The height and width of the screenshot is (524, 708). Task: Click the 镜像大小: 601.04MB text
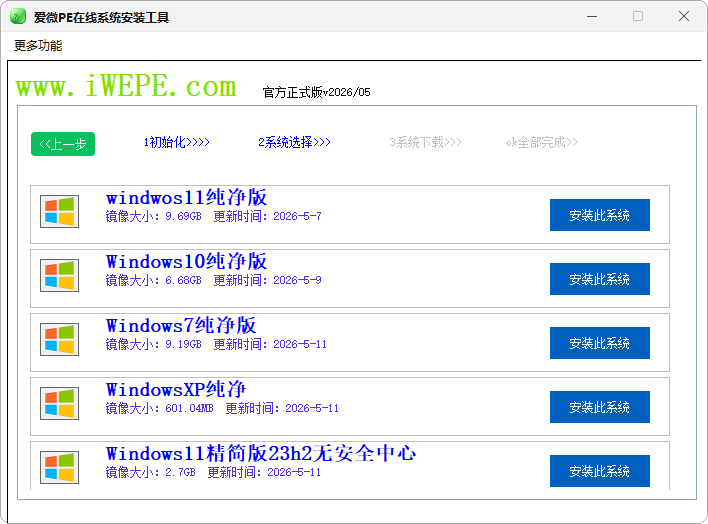(x=159, y=408)
